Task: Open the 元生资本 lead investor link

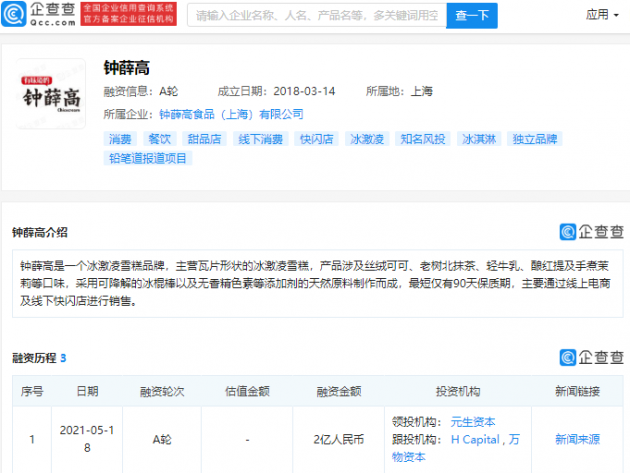Action: click(x=472, y=422)
